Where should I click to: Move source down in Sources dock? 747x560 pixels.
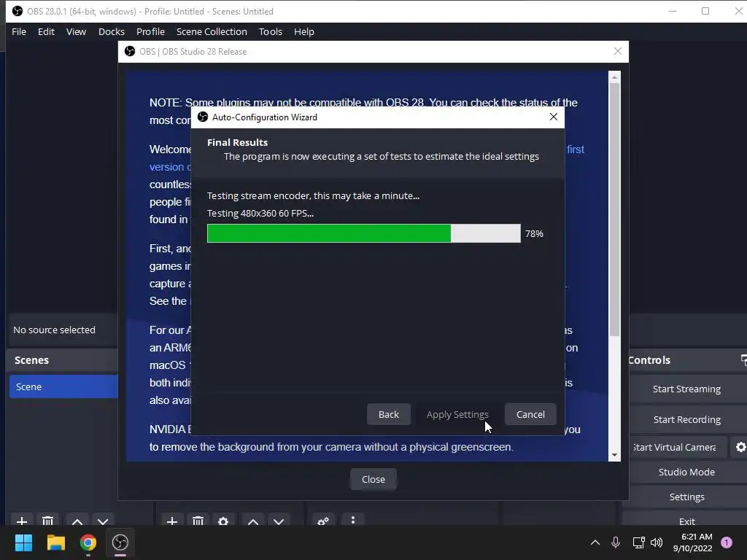tap(279, 521)
